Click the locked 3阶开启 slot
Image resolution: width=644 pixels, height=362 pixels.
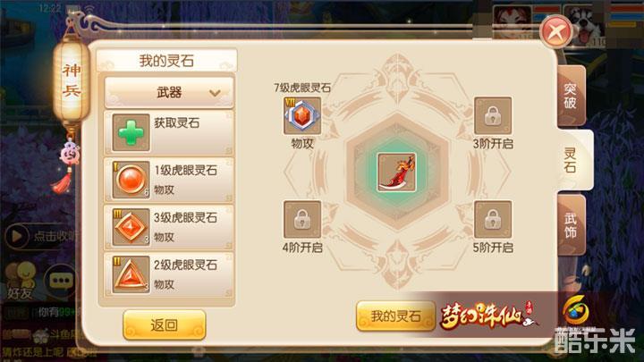point(493,115)
